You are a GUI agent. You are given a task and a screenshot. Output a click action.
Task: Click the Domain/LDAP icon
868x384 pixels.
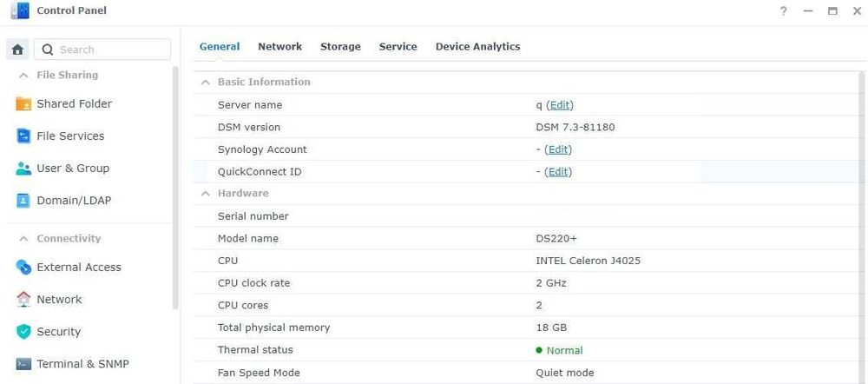23,201
